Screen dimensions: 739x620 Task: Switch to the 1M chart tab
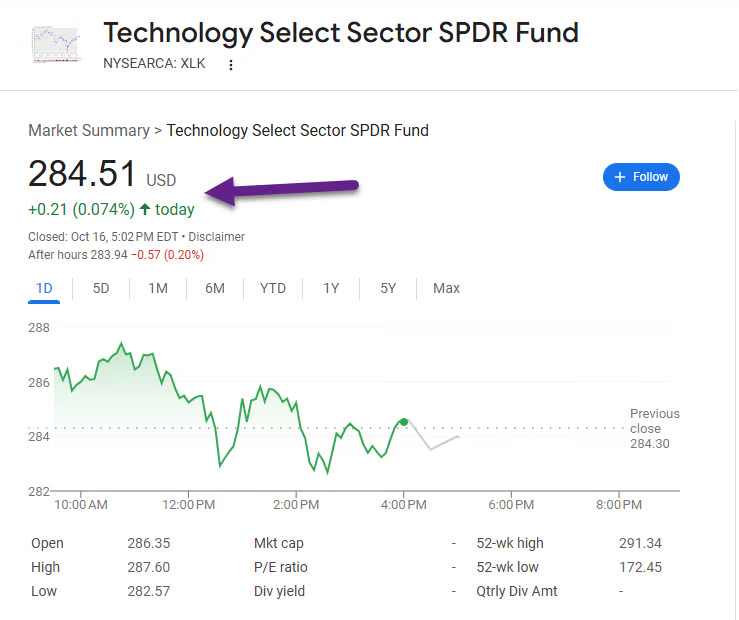tap(158, 288)
